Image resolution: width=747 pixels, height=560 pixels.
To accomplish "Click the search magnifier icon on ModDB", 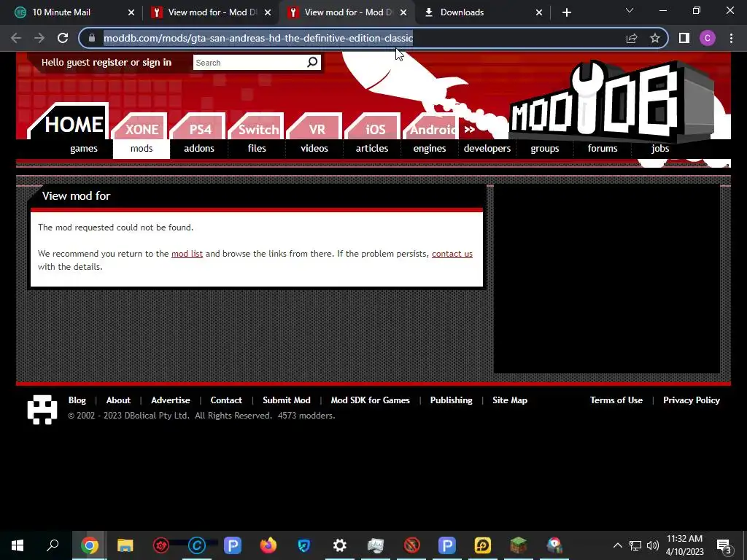I will click(312, 63).
